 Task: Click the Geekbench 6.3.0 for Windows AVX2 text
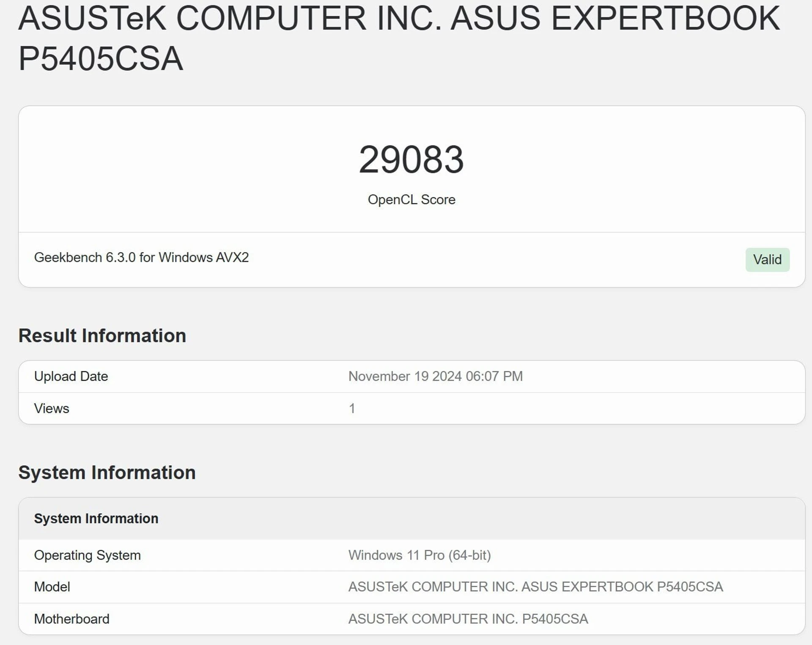click(141, 257)
